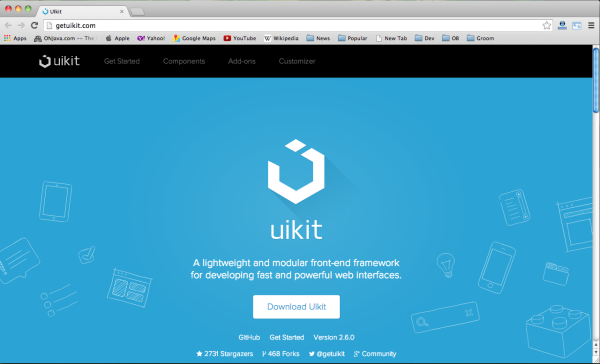Click the back navigation arrow
Viewport: 600px width, 364px height.
[8, 25]
